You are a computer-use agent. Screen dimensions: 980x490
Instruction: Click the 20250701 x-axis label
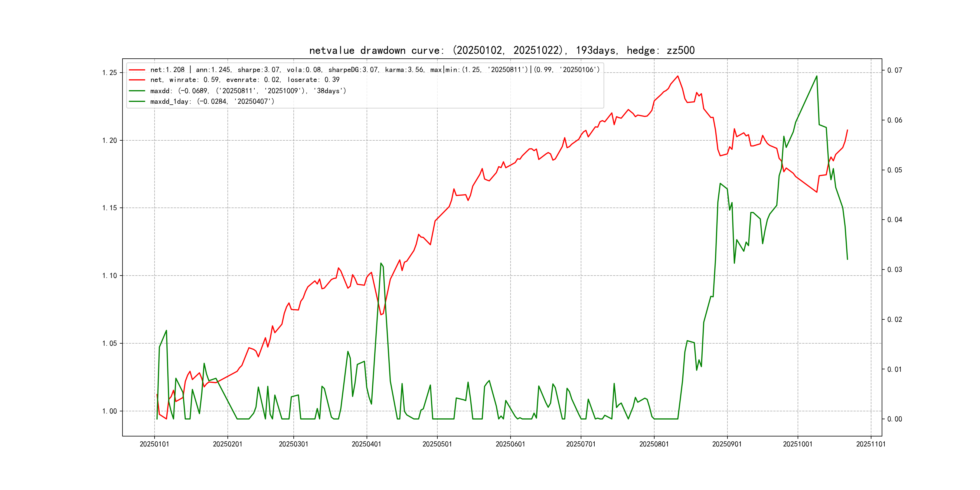coord(580,444)
